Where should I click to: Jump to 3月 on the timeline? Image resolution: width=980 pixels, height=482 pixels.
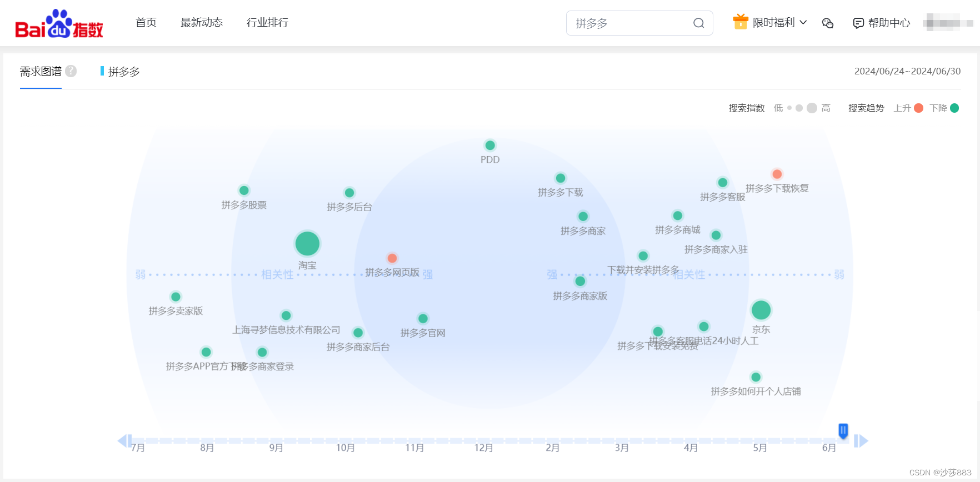622,448
